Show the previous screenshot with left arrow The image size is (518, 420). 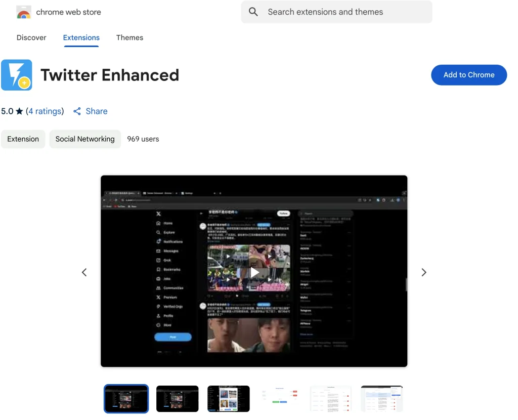click(x=84, y=272)
